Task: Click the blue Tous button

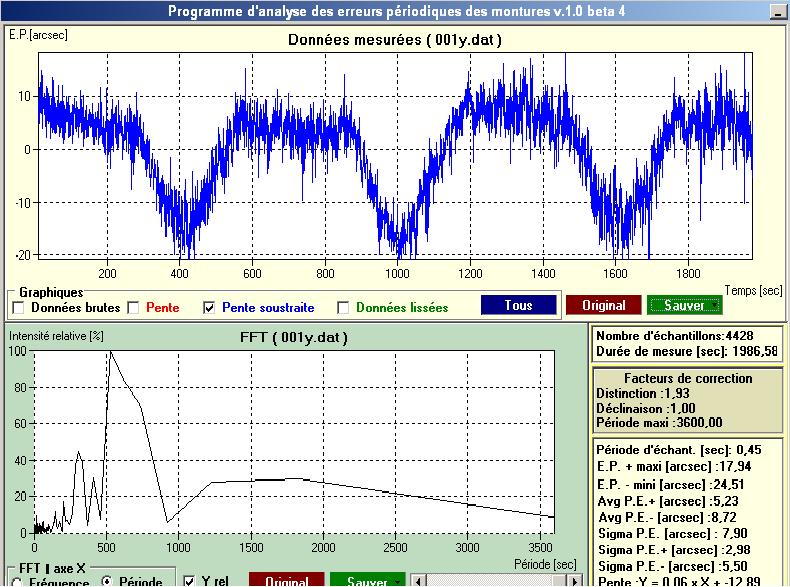Action: 518,305
